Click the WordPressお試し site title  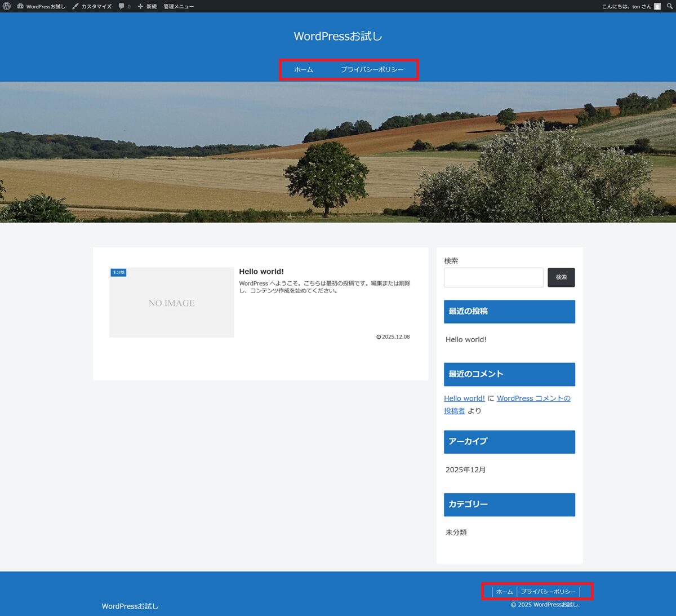click(x=338, y=36)
